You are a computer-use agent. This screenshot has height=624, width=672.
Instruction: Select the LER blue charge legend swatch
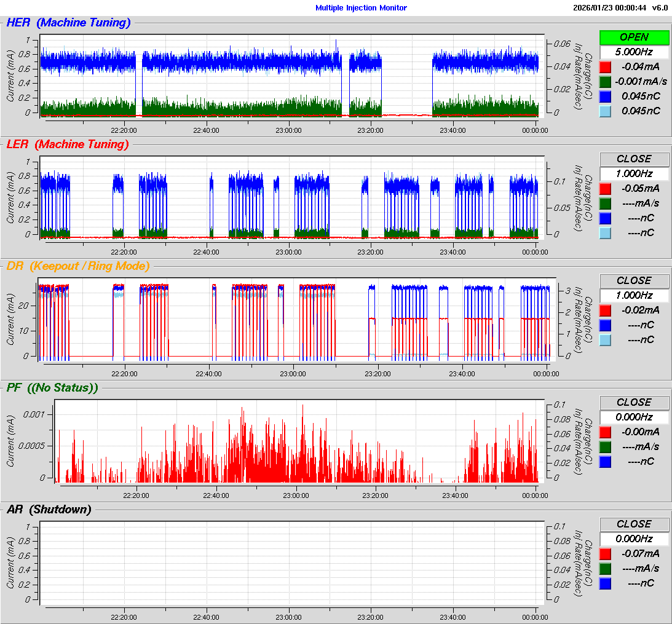606,218
